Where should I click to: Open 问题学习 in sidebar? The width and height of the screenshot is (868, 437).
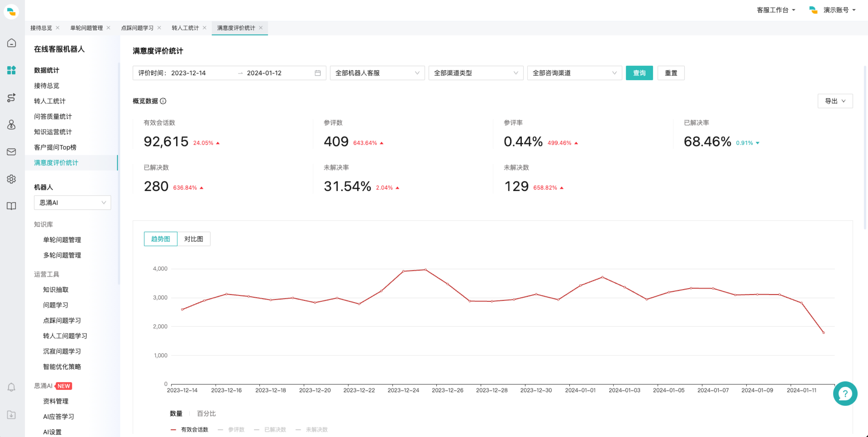tap(56, 305)
